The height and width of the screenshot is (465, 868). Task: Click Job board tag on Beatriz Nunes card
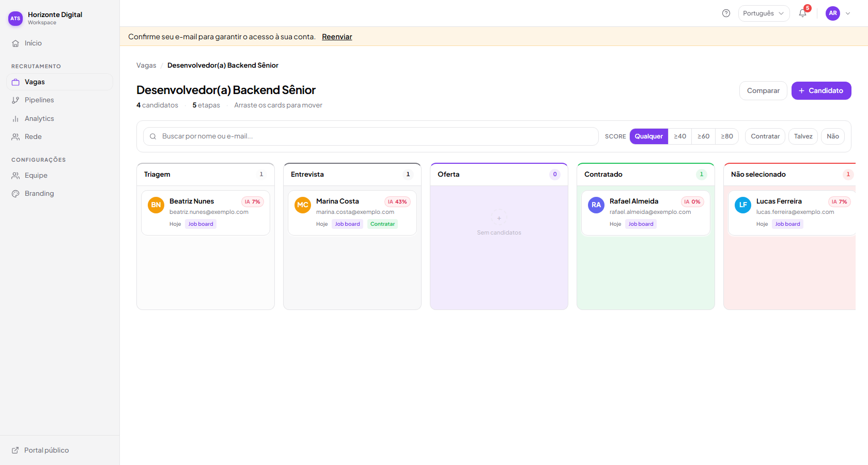coord(200,224)
